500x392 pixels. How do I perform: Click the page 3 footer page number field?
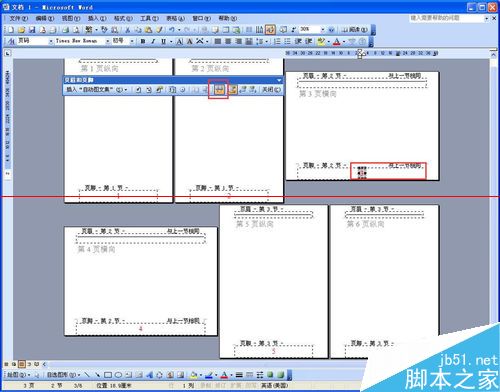pos(362,173)
